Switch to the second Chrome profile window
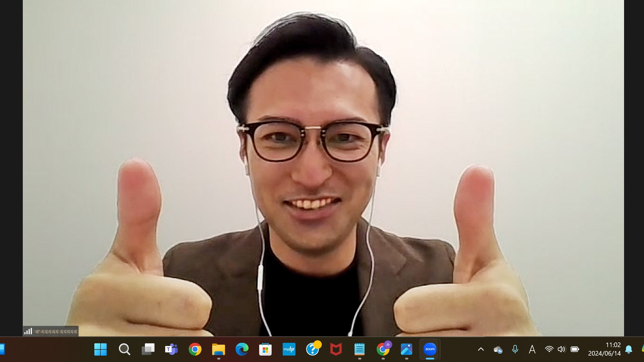Screen dimensions: 644x362 pos(383,349)
